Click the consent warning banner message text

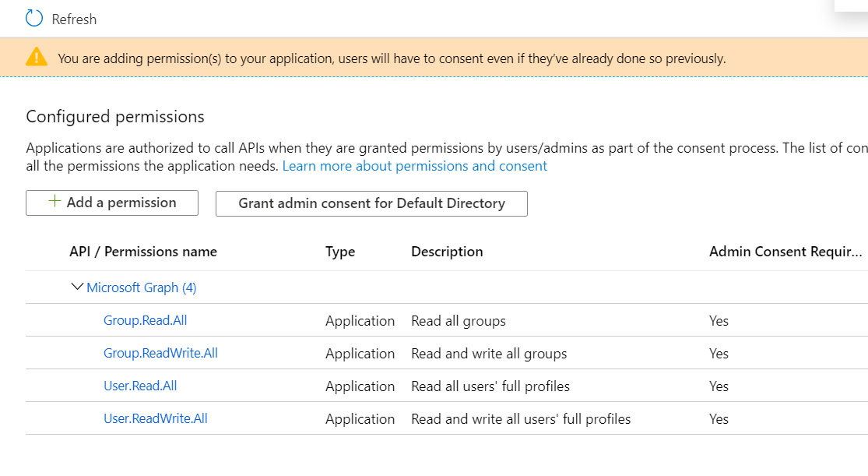point(392,58)
